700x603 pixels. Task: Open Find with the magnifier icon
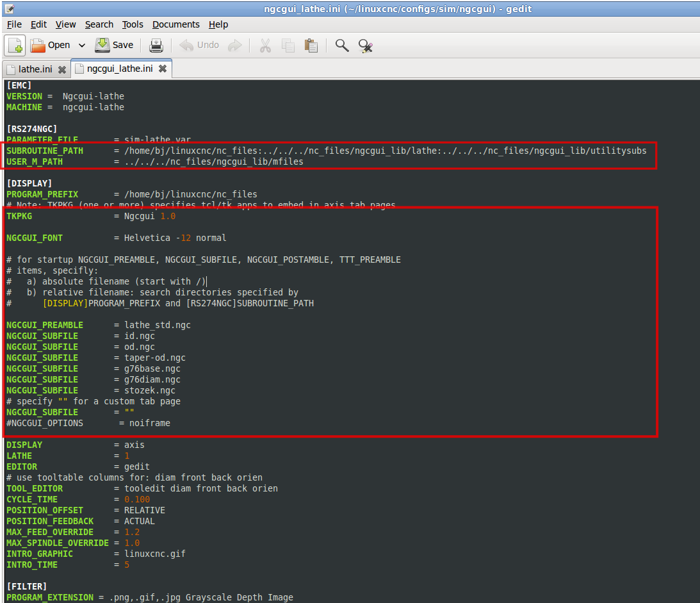point(342,45)
